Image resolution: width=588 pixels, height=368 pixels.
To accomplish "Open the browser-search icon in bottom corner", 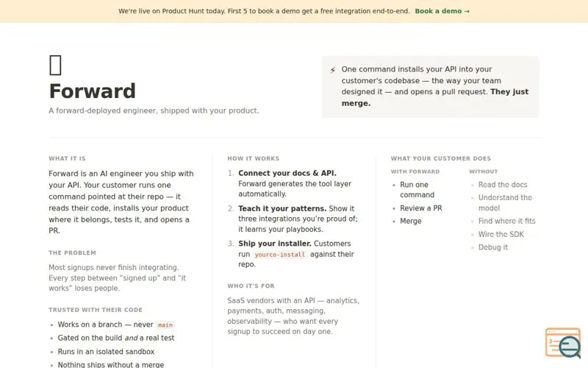I will [x=563, y=342].
